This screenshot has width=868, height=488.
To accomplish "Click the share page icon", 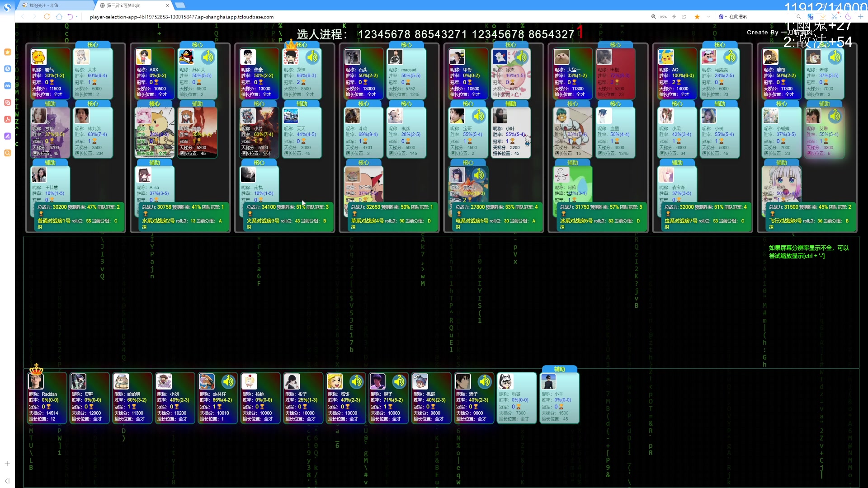I will (x=684, y=17).
